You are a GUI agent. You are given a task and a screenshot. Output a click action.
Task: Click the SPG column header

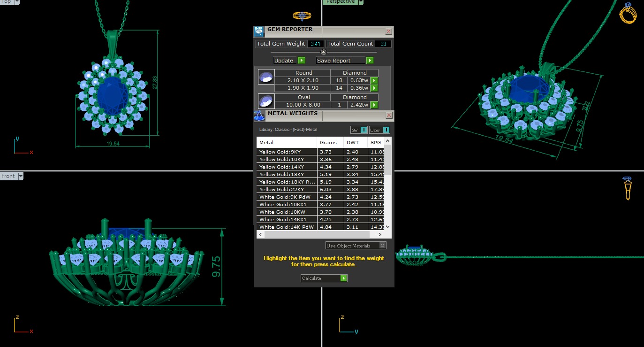pos(376,142)
